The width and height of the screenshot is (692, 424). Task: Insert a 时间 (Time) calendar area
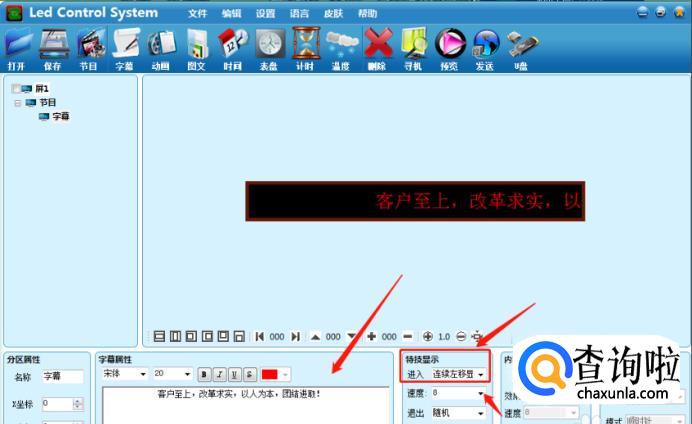click(x=233, y=44)
